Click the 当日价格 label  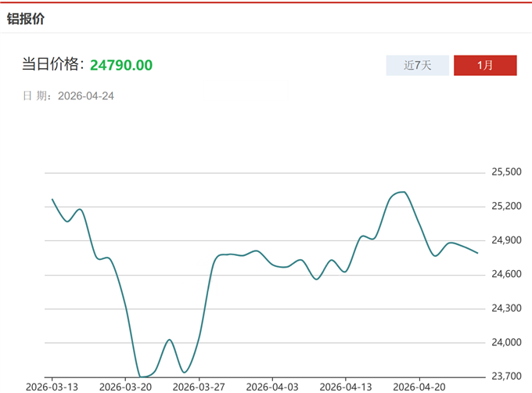coord(52,65)
